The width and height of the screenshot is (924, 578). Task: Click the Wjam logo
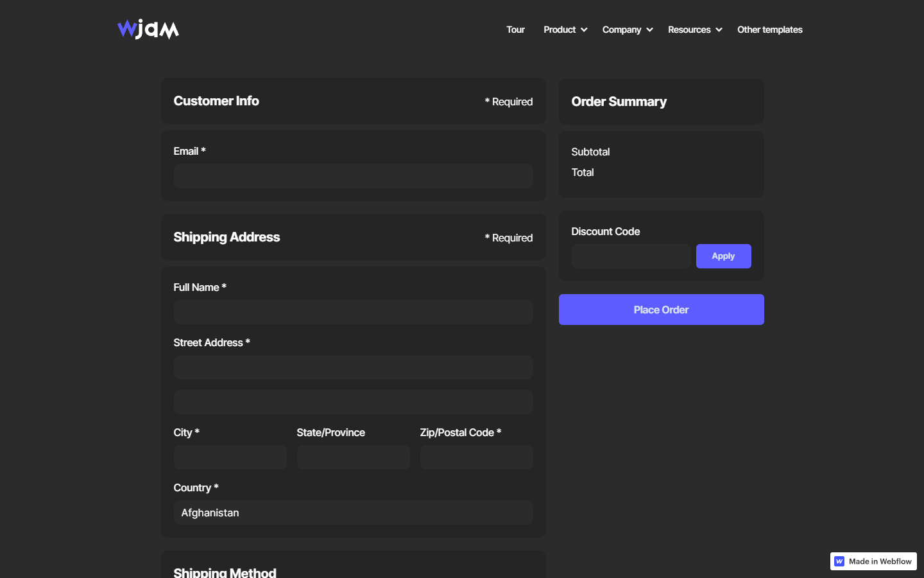[x=148, y=30]
